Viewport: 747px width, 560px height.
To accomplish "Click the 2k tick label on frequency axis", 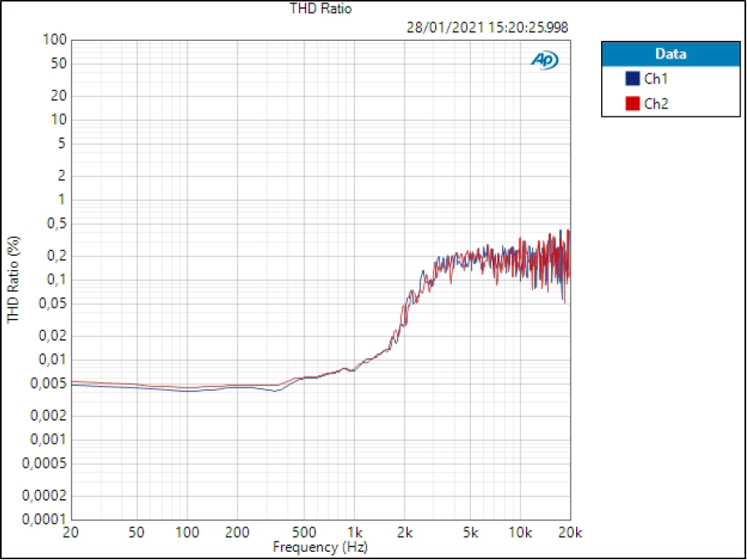I will coord(404,532).
